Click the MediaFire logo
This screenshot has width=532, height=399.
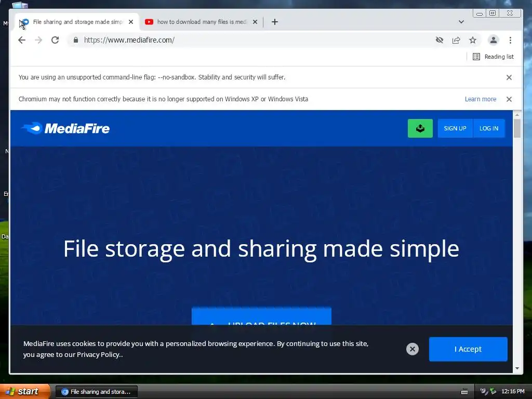pos(65,128)
